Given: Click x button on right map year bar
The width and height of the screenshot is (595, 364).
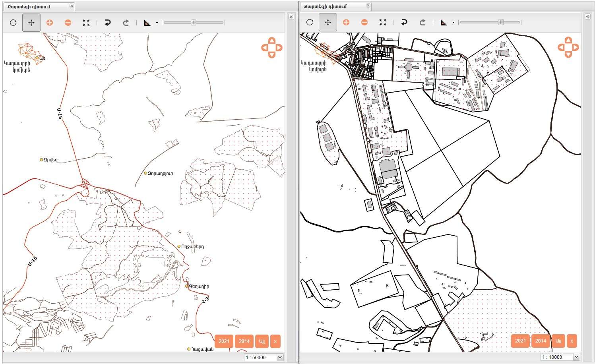Looking at the screenshot, I should [x=572, y=341].
